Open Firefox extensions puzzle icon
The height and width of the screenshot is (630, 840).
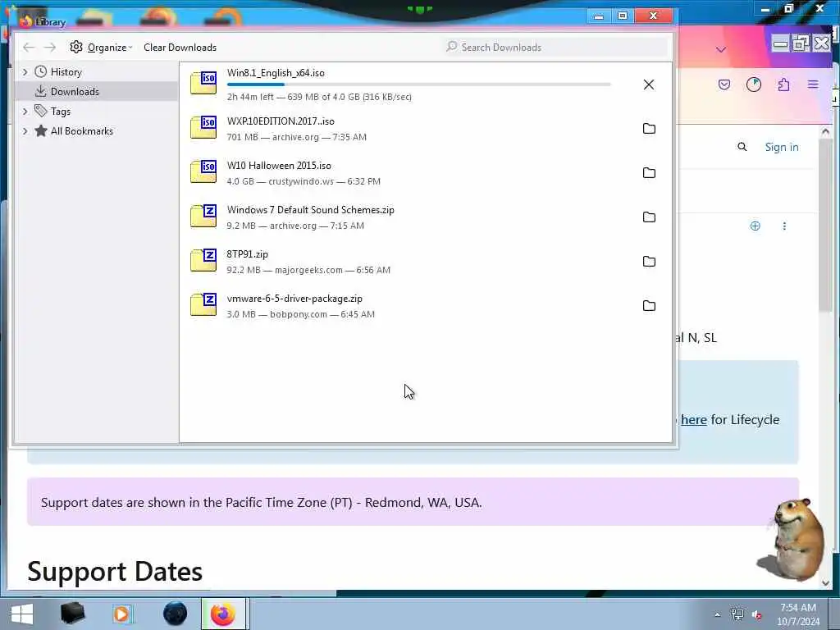pos(783,84)
